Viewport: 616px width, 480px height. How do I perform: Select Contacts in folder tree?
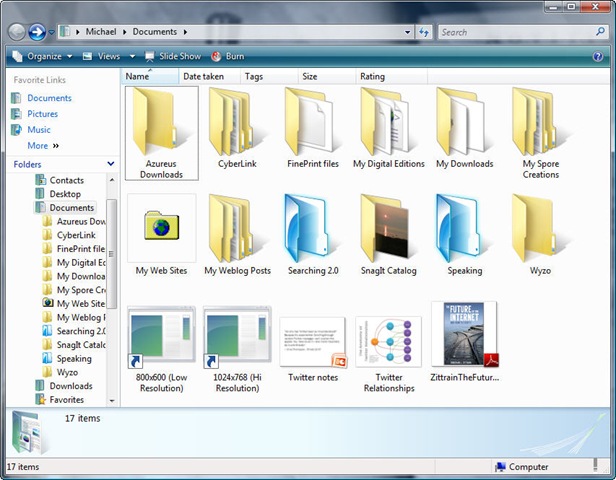click(60, 180)
